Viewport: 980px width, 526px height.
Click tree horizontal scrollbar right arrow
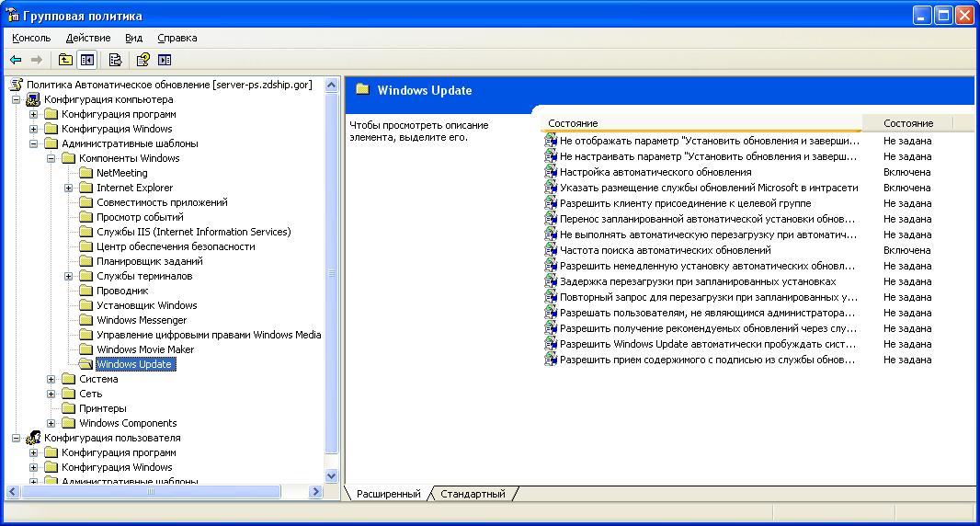click(315, 492)
